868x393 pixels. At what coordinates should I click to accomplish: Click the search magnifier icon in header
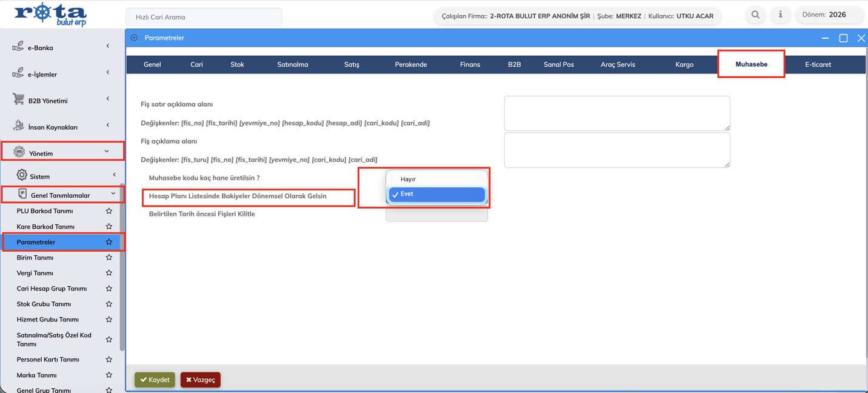pos(755,15)
